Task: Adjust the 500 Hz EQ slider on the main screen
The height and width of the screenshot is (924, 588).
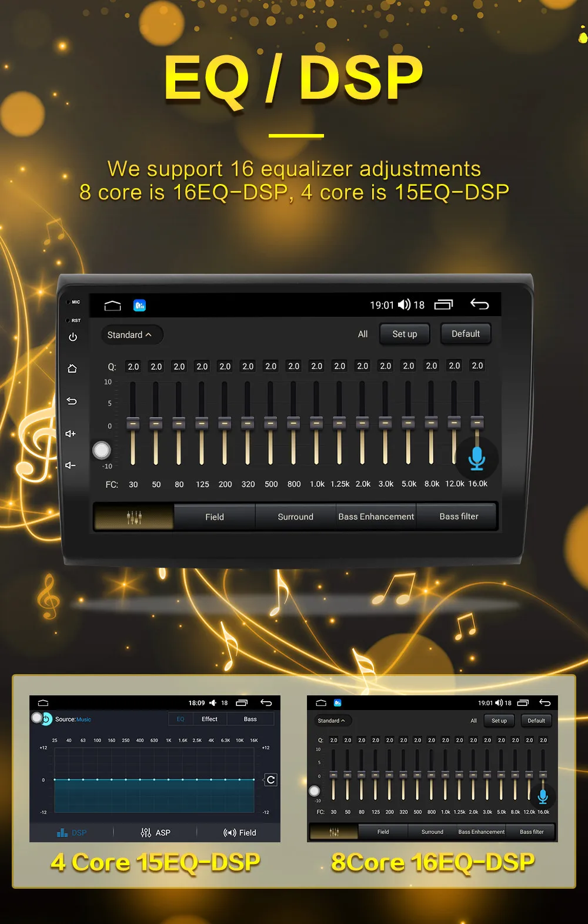Action: tap(270, 423)
